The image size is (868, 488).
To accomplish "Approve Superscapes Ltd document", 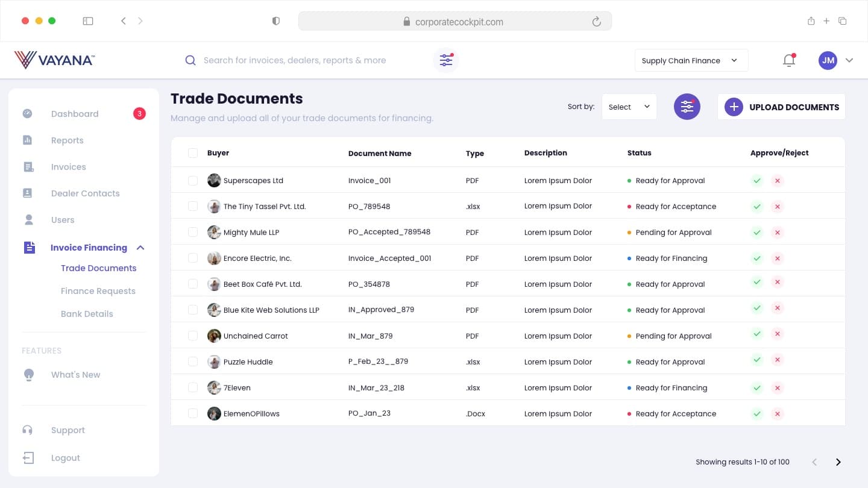I will [757, 180].
